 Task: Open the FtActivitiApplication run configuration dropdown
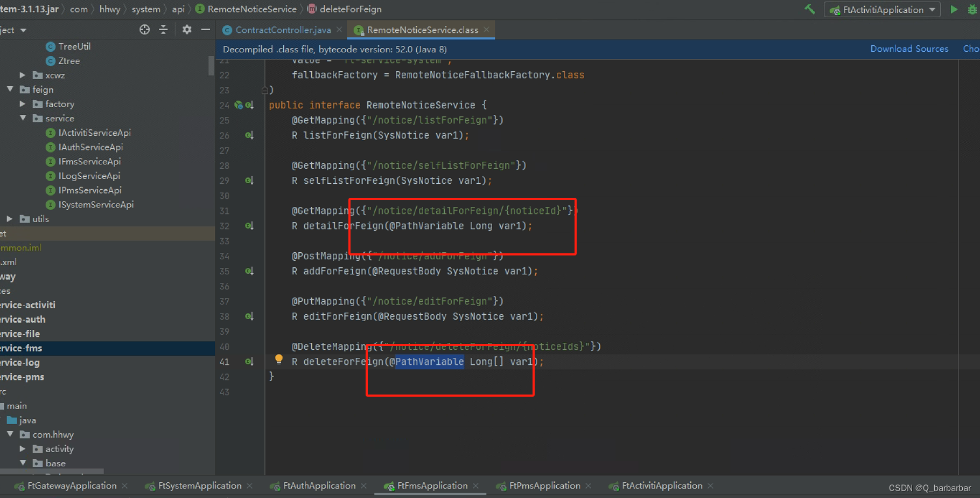(x=882, y=10)
